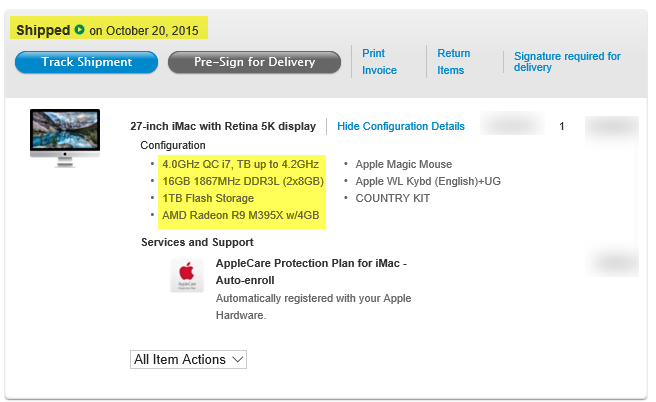Viewport: 656px width, 402px height.
Task: Select the Apple Magic Mouse item
Action: 404,164
